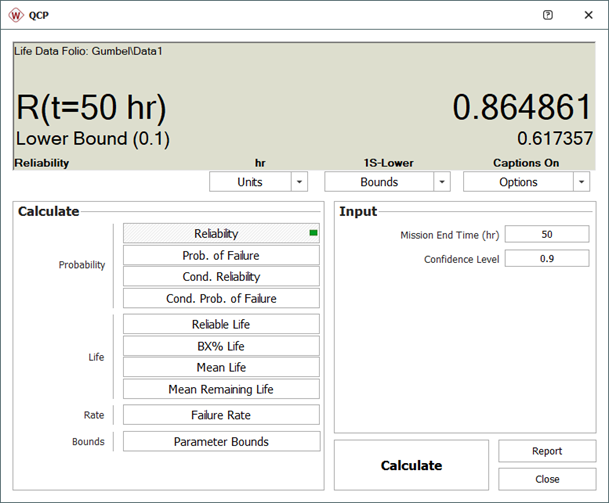Viewport: 609px width, 503px height.
Task: Choose Cond. Reliability calculation
Action: tap(221, 277)
